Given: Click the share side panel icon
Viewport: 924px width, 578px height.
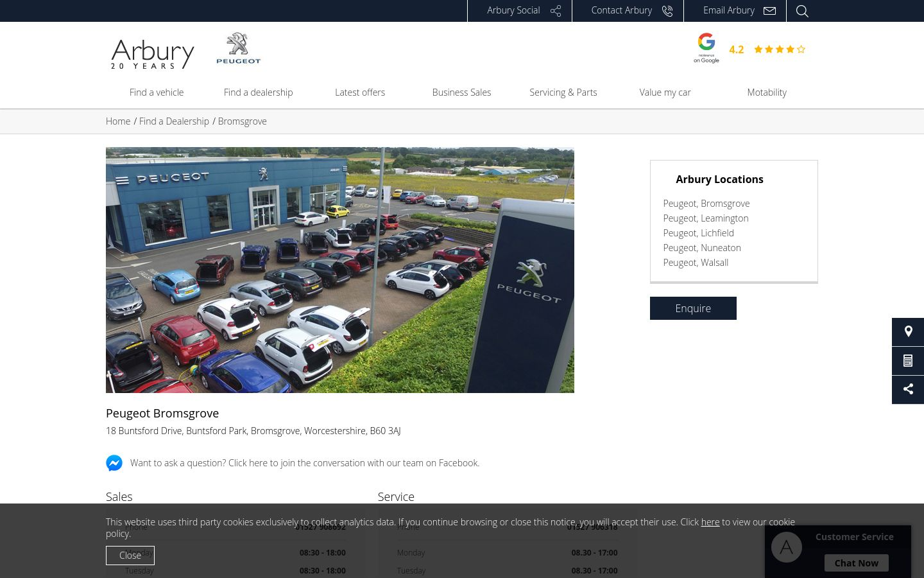Looking at the screenshot, I should (908, 390).
